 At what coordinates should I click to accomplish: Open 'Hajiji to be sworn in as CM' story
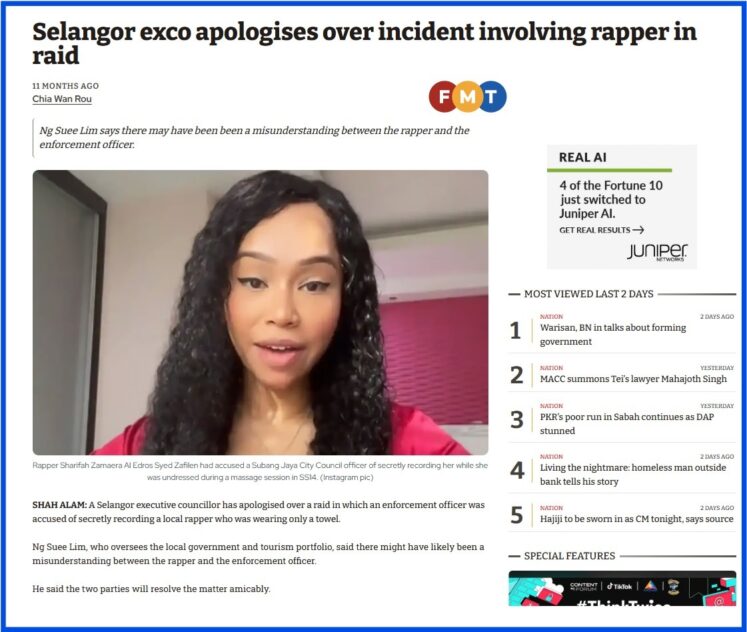click(x=636, y=519)
